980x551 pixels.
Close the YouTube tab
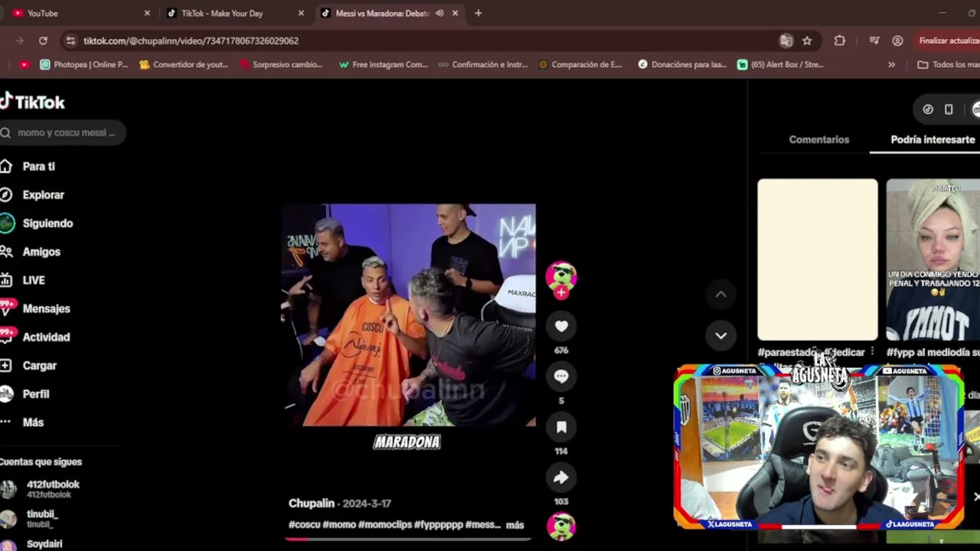click(x=147, y=13)
